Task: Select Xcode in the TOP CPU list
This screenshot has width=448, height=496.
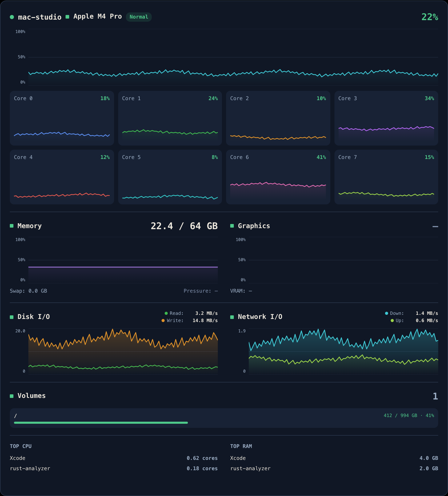Action: [18, 458]
